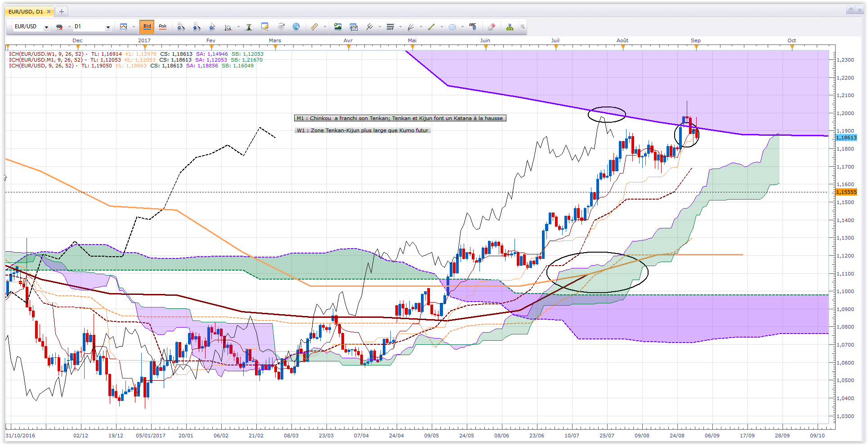Click the 1,2300 price axis label
Image resolution: width=868 pixels, height=445 pixels.
pos(845,60)
